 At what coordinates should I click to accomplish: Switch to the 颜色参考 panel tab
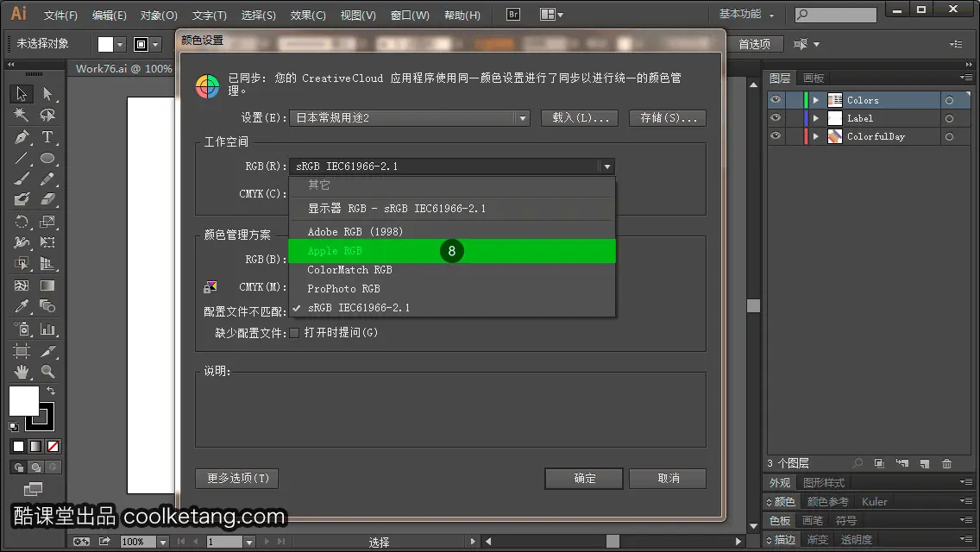pyautogui.click(x=827, y=501)
